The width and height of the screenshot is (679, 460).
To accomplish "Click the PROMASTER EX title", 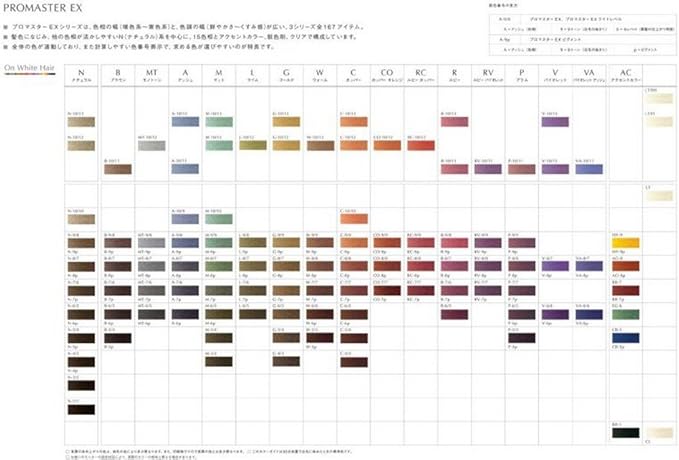I will [x=42, y=8].
